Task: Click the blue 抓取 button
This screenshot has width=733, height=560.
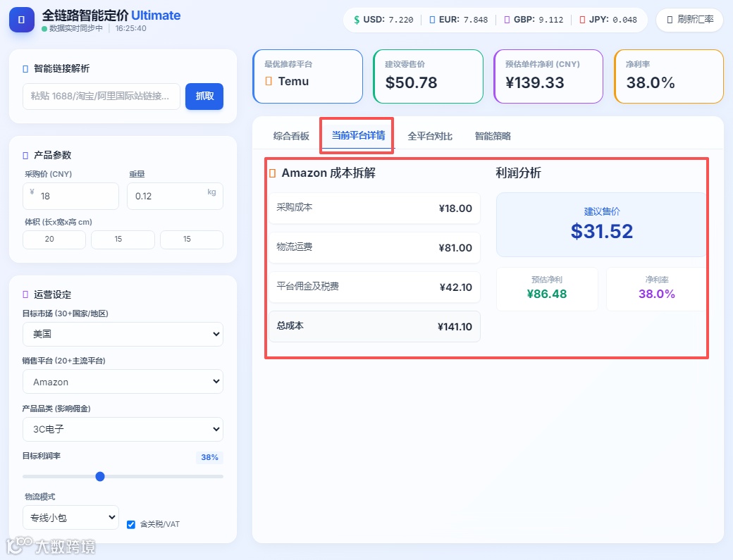Action: point(204,97)
